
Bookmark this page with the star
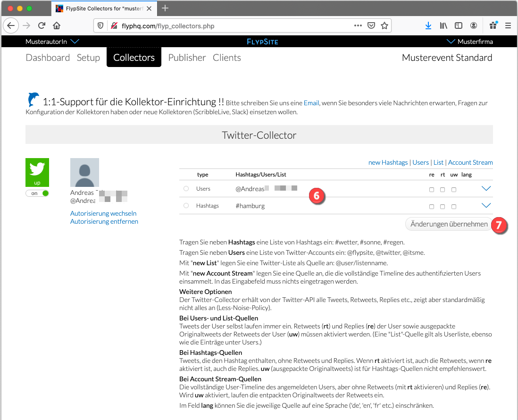(384, 25)
